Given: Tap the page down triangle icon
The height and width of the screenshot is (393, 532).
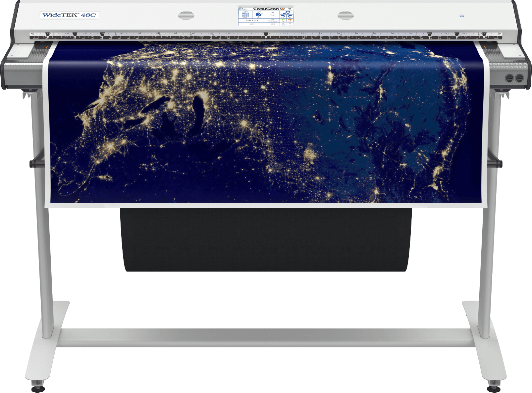Looking at the screenshot, I should tap(290, 23).
